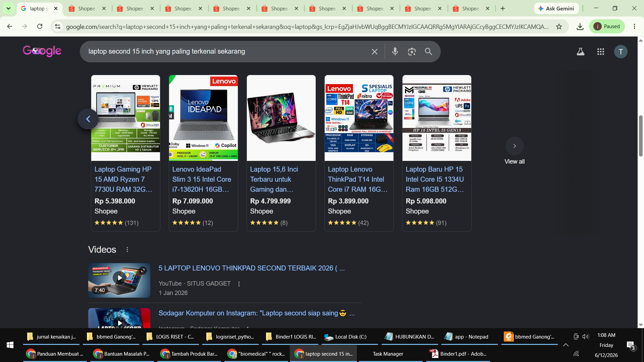The image size is (644, 362).
Task: Open Sodagar Komputer on Instagram link
Action: click(257, 313)
